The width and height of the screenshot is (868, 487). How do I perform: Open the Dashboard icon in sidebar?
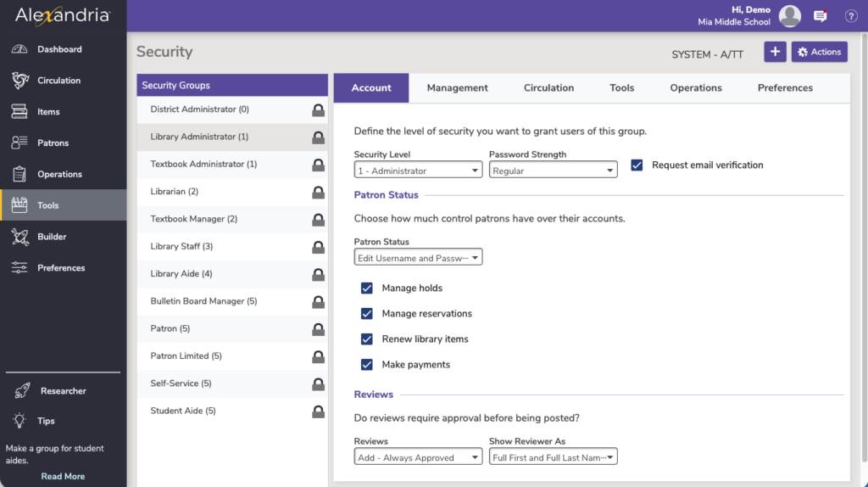pyautogui.click(x=20, y=49)
